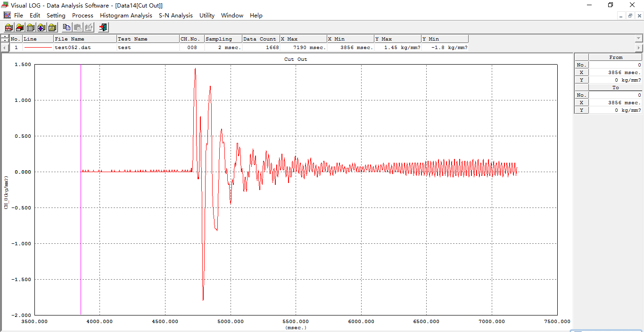Click the waveform graph file toolbar icon
Screen dimensions: 644x332
point(8,27)
